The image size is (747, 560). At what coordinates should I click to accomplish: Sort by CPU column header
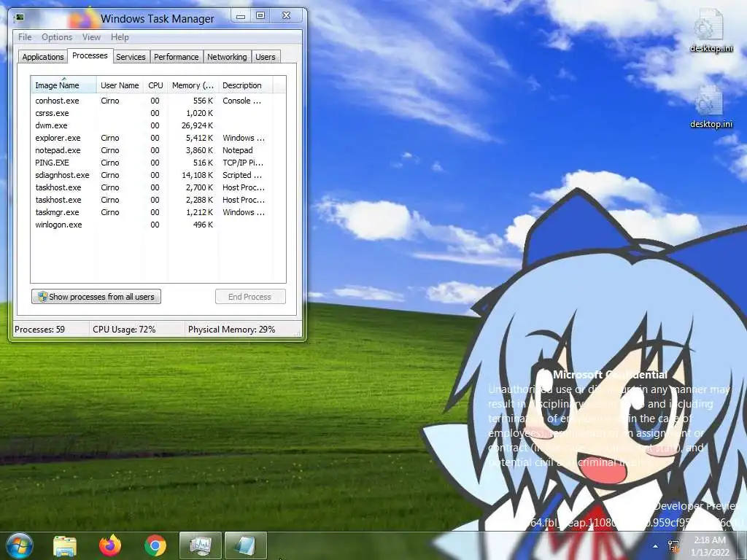(156, 85)
